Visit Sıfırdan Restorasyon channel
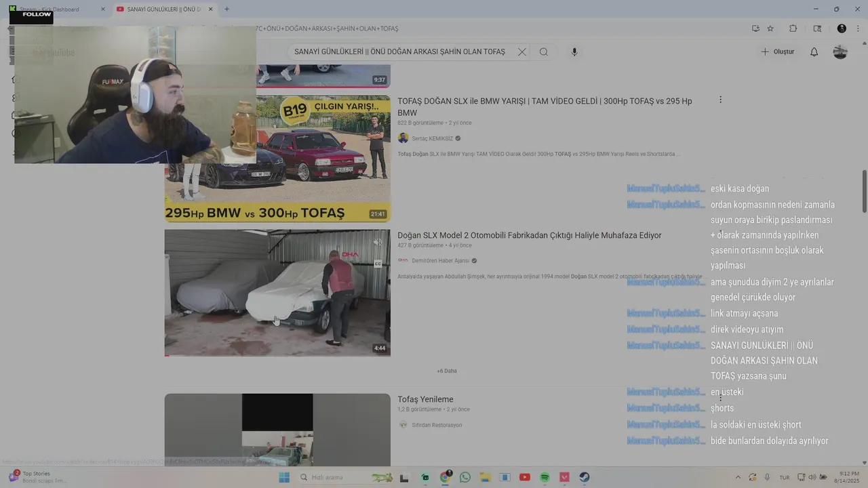This screenshot has height=488, width=868. click(437, 425)
